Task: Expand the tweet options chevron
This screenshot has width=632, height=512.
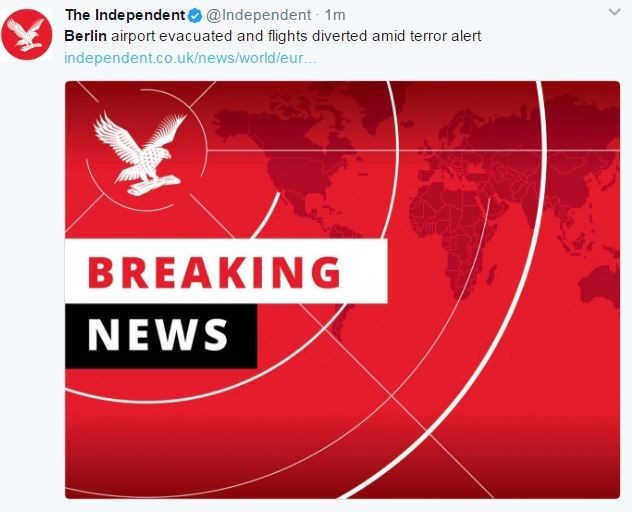Action: [614, 12]
